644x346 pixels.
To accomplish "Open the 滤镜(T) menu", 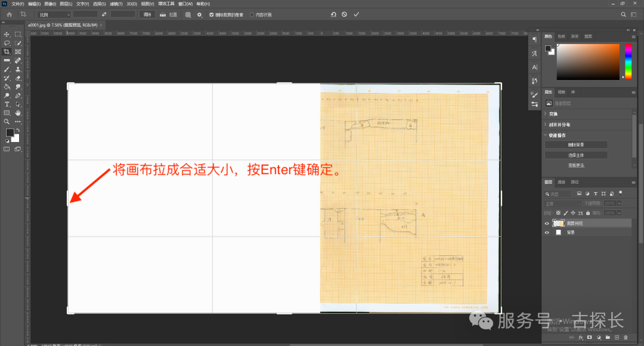I will [116, 4].
